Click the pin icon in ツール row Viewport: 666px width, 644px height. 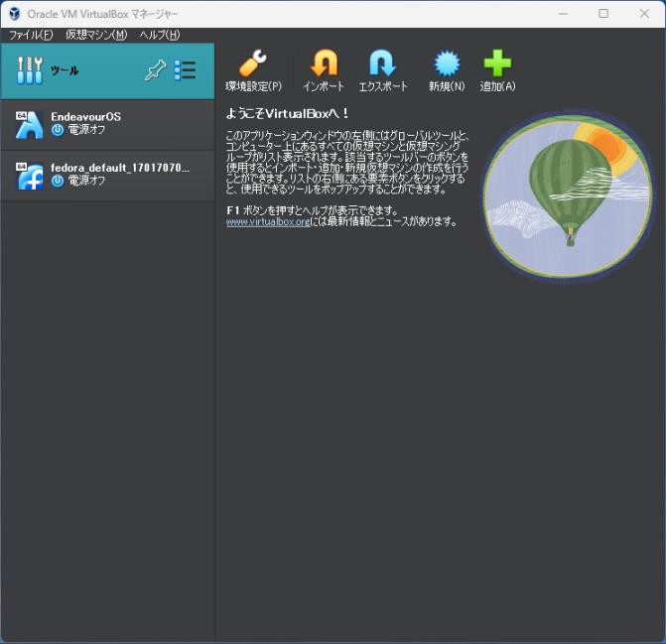pyautogui.click(x=155, y=70)
